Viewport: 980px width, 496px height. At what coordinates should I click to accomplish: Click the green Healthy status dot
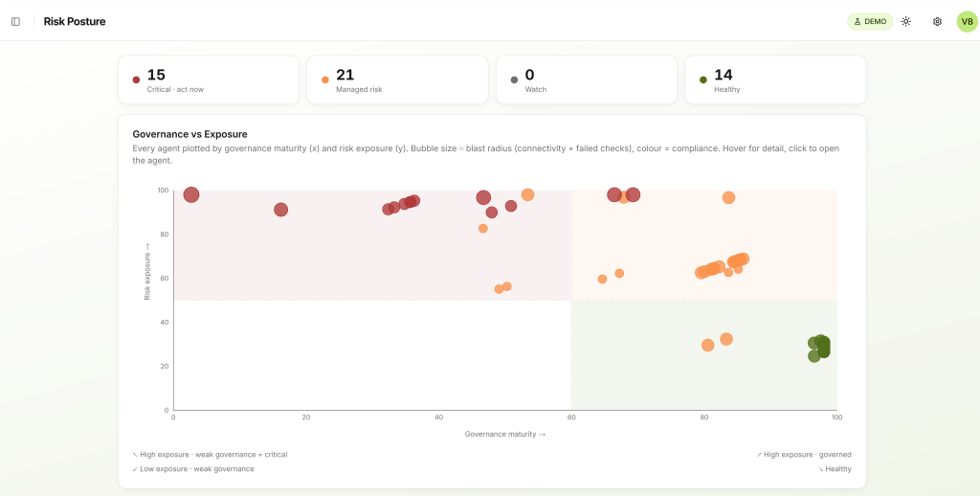point(703,79)
